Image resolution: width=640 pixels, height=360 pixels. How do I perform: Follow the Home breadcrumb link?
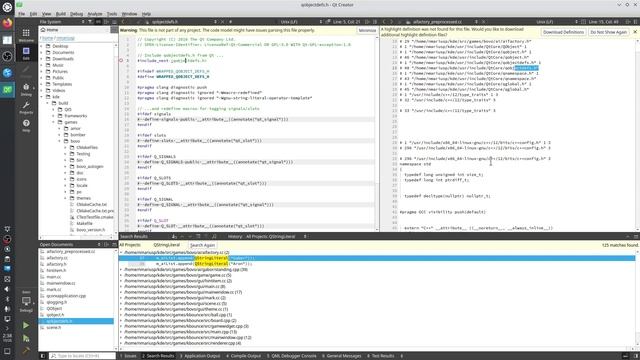47,38
